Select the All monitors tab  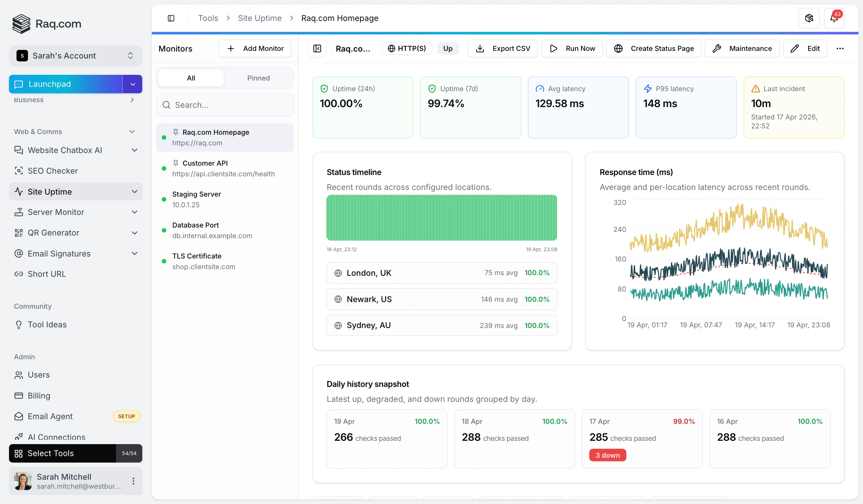pos(190,78)
